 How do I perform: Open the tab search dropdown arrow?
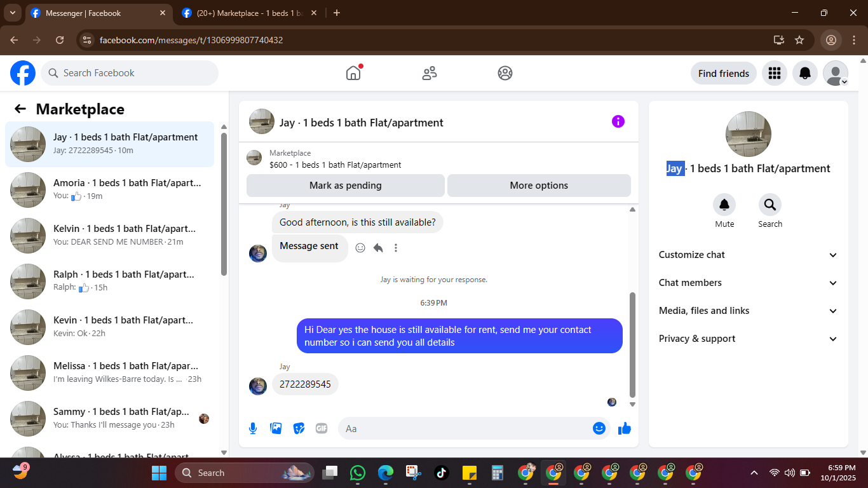click(x=12, y=13)
